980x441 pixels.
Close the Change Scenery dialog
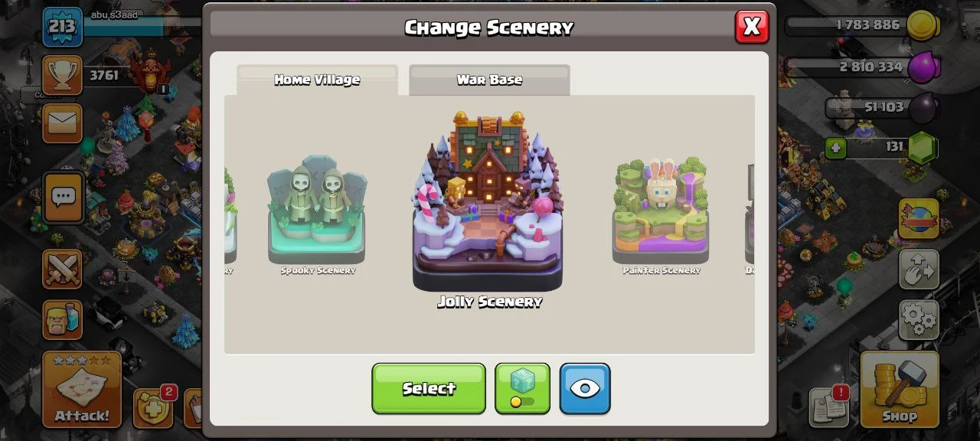point(751,26)
